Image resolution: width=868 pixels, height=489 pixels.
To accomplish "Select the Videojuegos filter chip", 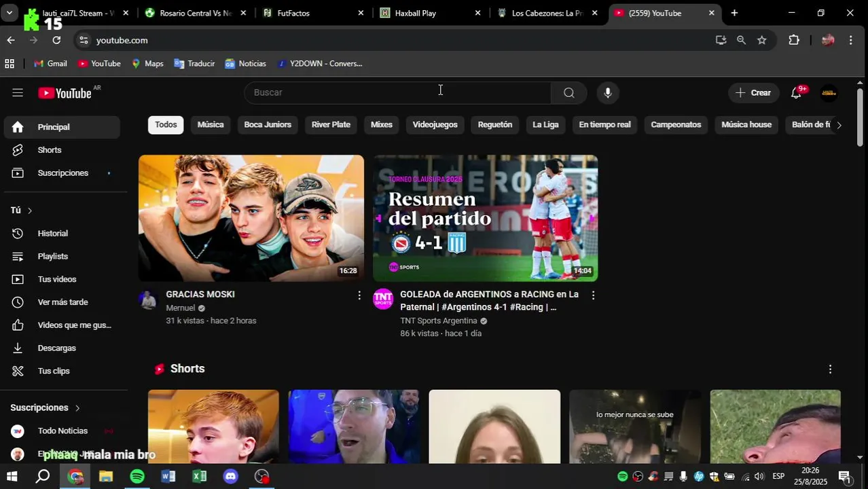I will click(x=435, y=125).
